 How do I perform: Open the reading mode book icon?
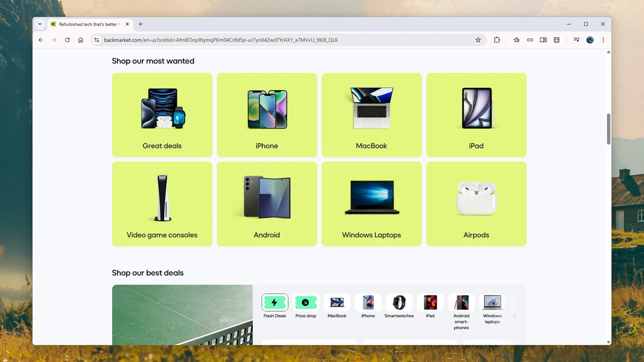(543, 40)
